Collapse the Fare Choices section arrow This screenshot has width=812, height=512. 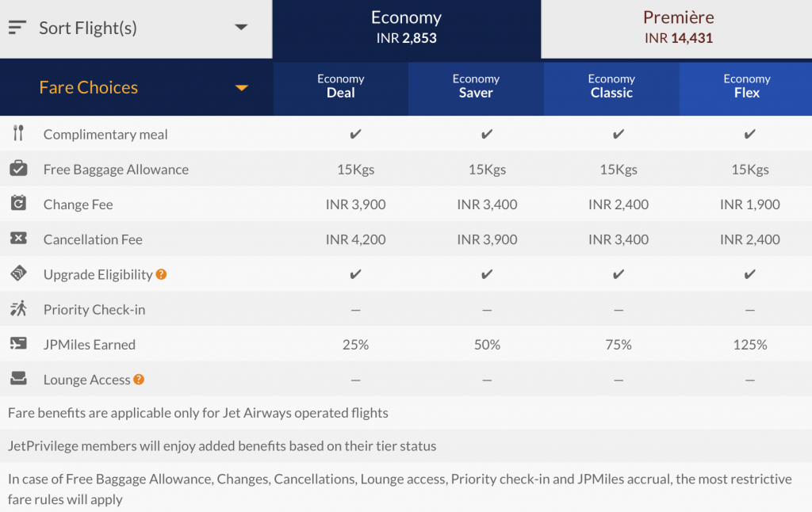point(241,88)
